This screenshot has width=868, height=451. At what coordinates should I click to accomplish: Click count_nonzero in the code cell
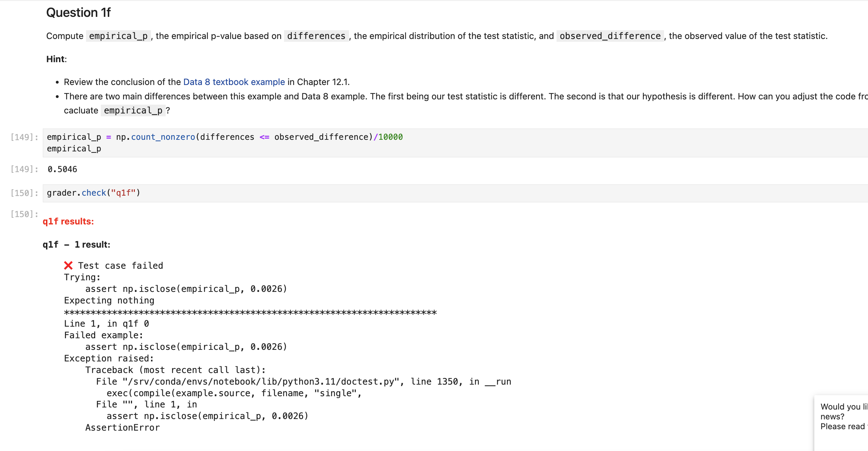163,137
